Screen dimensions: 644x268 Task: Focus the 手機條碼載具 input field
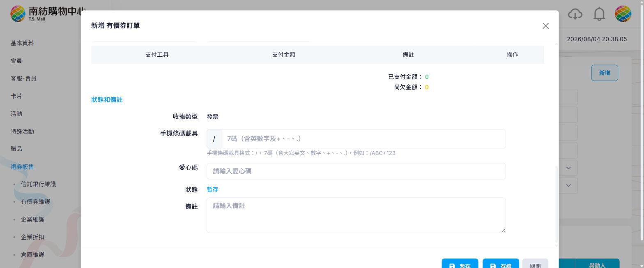pos(363,139)
